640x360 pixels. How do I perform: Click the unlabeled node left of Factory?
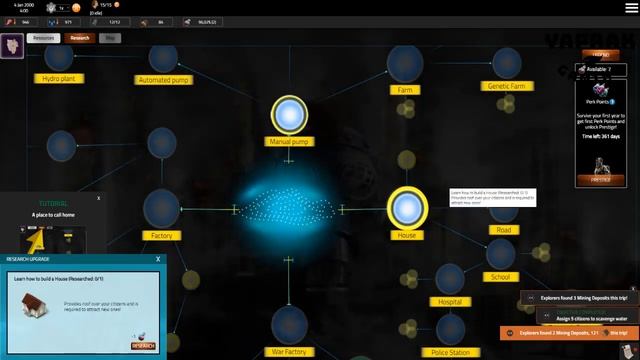pos(61,146)
